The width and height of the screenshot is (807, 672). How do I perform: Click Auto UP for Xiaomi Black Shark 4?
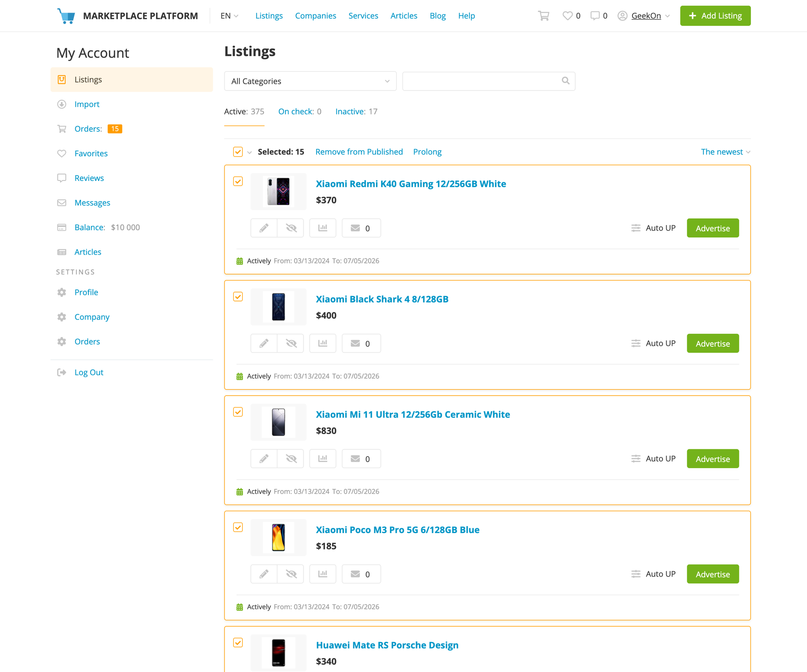[653, 343]
